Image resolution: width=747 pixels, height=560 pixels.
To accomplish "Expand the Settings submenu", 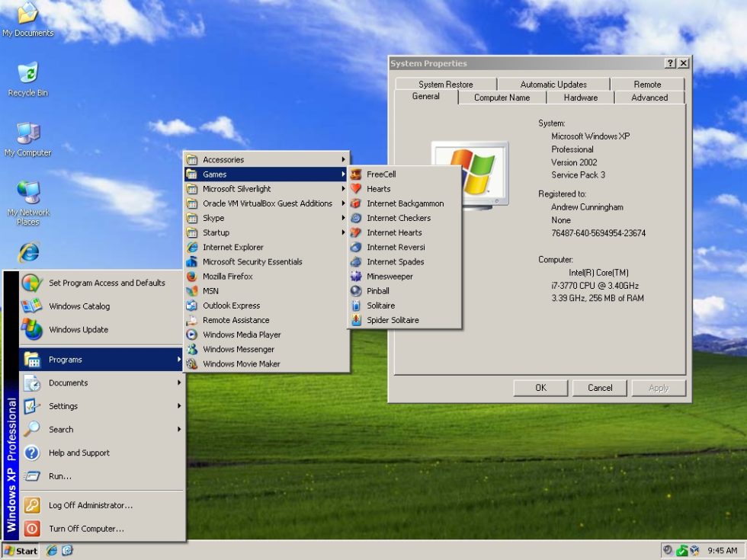I will 63,406.
